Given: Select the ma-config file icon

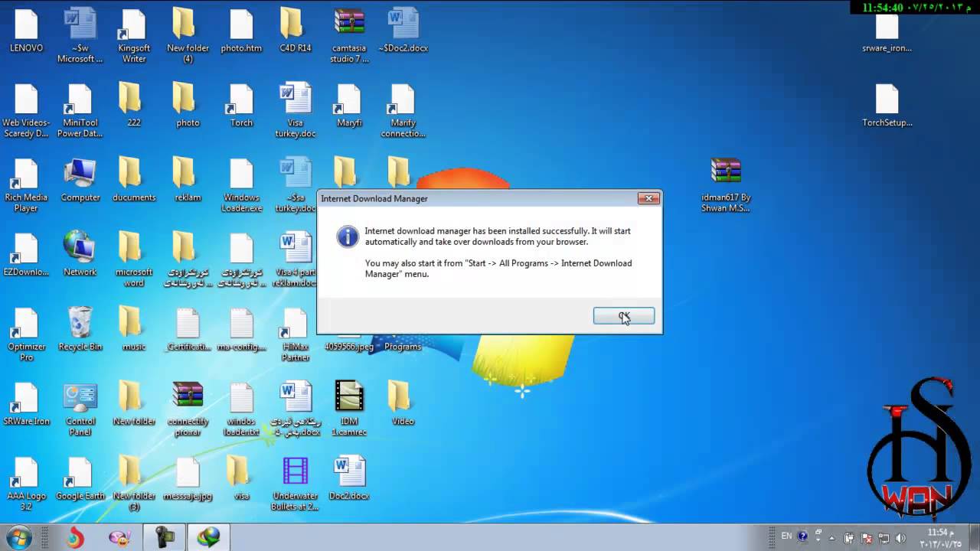Looking at the screenshot, I should (x=241, y=330).
